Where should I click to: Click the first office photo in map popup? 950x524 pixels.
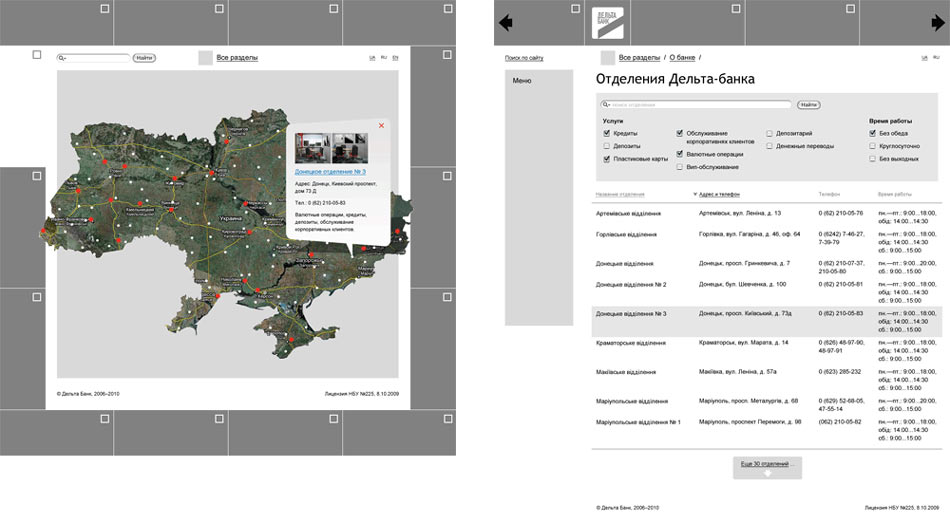[x=312, y=148]
